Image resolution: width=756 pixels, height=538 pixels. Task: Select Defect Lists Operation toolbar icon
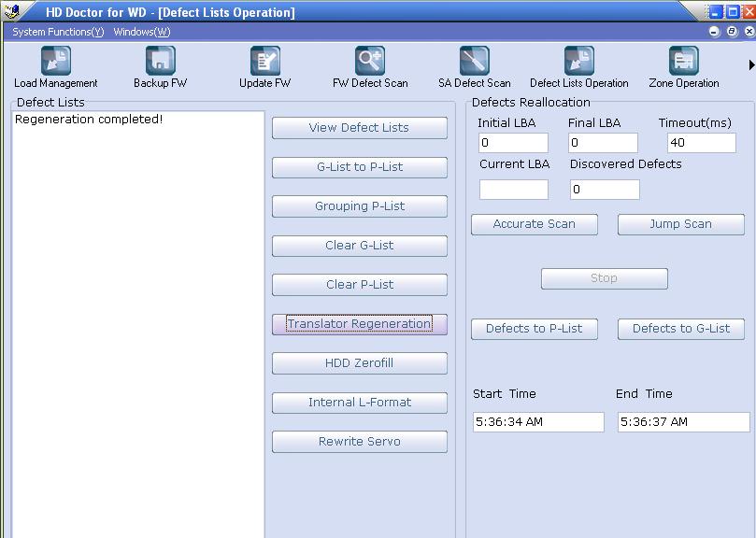tap(579, 61)
